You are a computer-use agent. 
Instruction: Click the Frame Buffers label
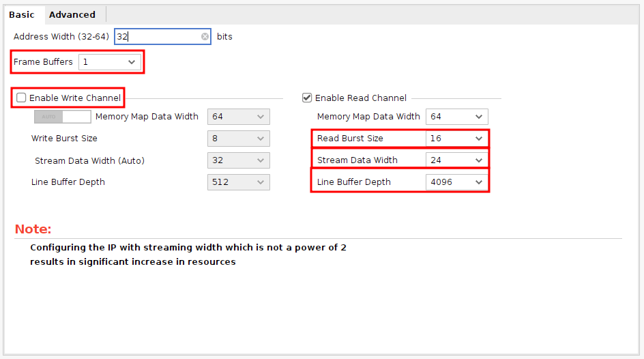43,62
